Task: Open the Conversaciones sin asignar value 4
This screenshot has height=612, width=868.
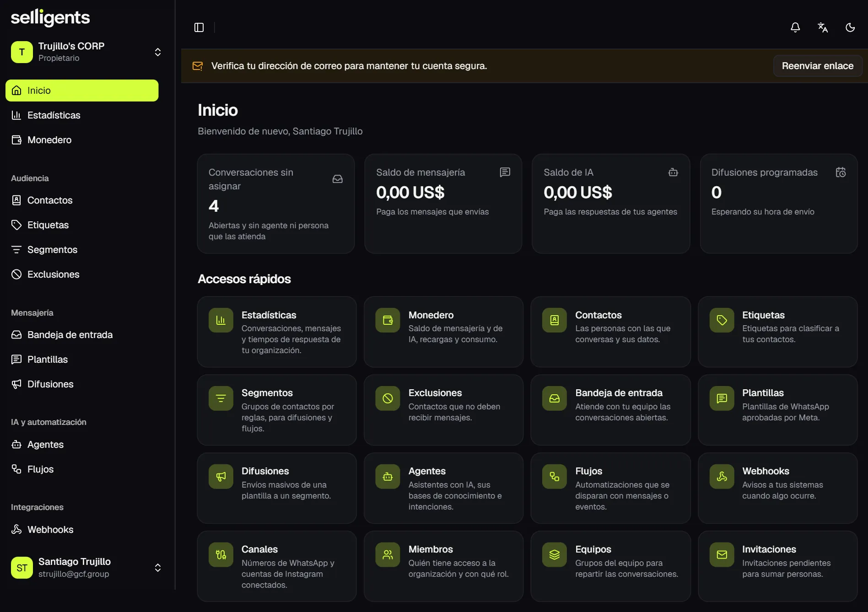Action: point(214,206)
